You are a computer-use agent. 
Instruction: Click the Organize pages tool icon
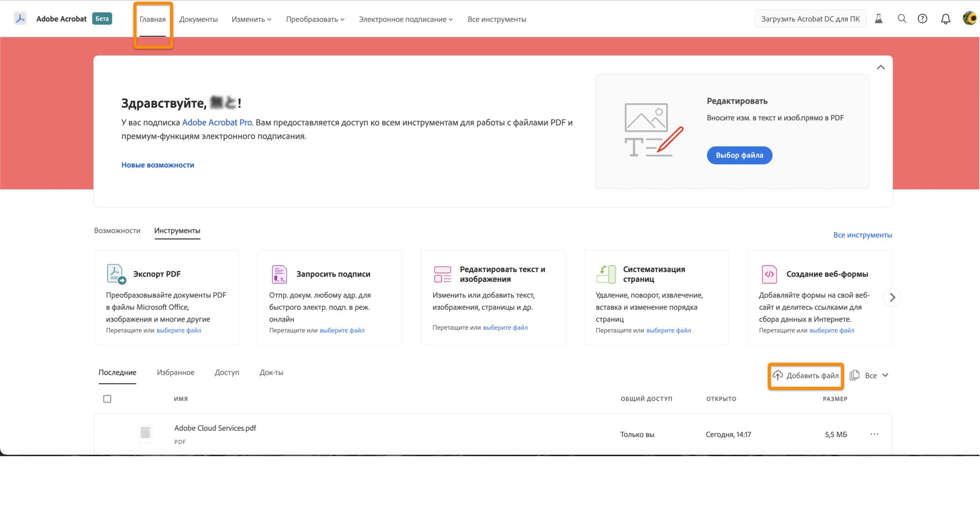606,274
